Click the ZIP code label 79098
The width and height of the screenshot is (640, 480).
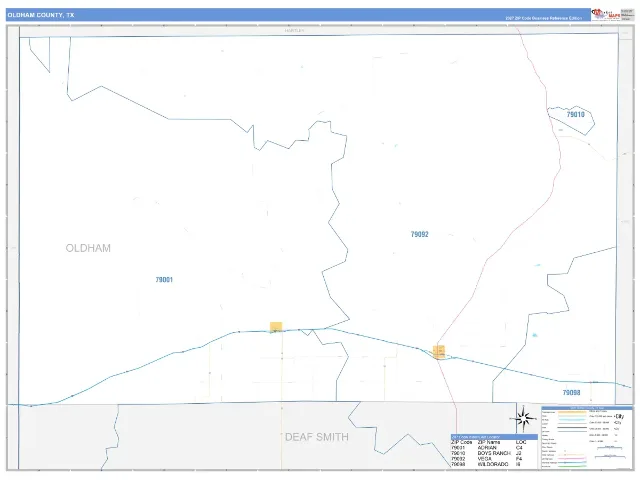click(x=571, y=392)
